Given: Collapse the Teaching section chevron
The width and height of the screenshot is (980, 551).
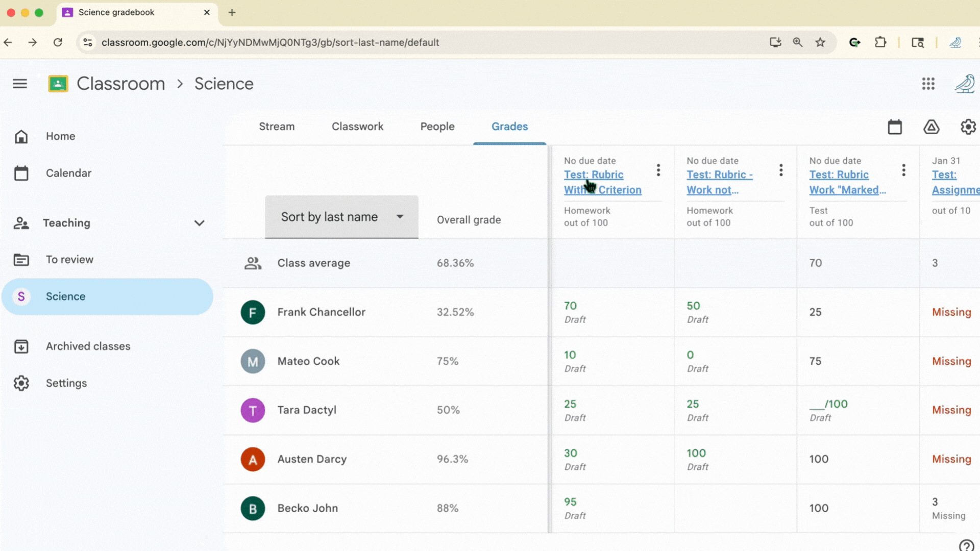Looking at the screenshot, I should 199,223.
